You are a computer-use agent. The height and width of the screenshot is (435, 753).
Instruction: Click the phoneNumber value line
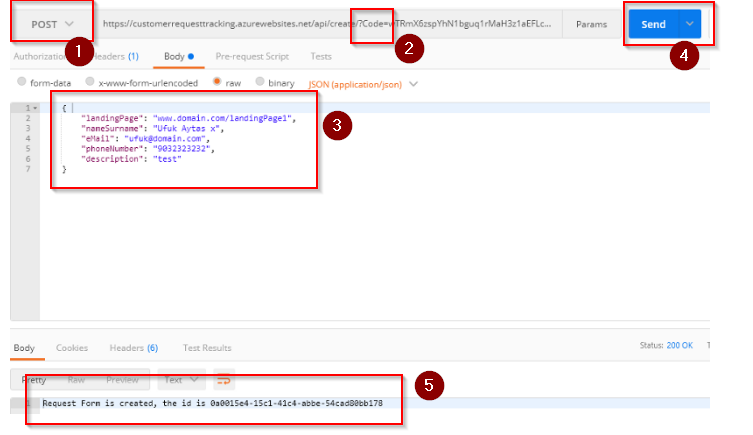click(148, 149)
